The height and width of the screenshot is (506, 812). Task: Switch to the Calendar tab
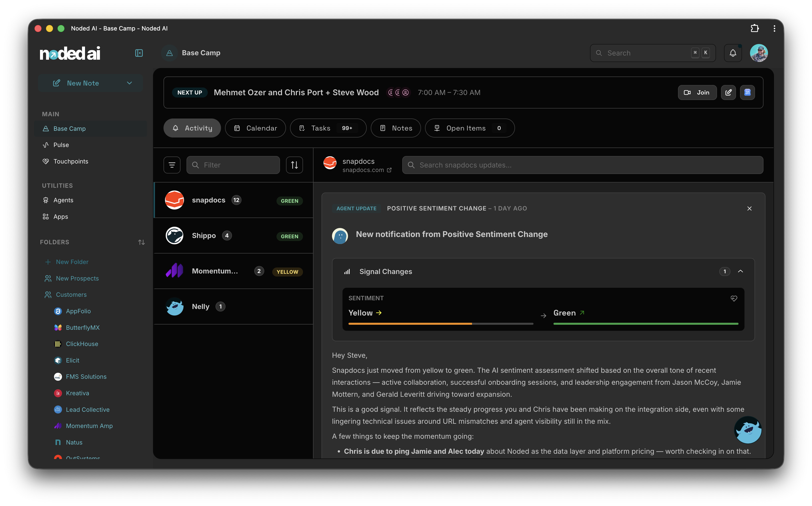coord(255,128)
